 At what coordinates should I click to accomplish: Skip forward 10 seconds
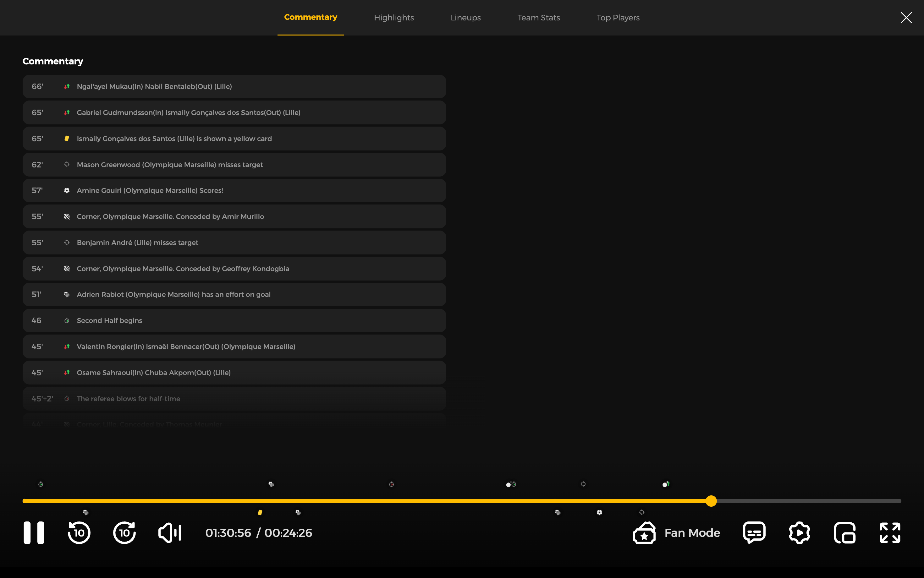(124, 532)
